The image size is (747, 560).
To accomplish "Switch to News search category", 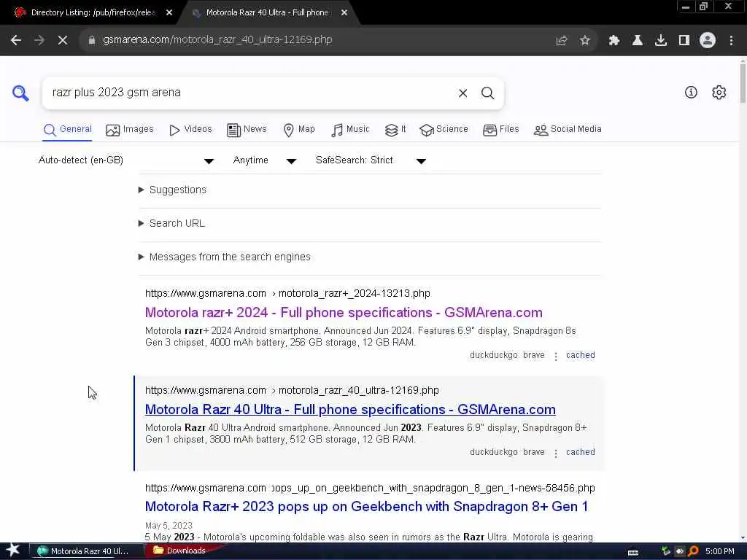I will 247,130.
